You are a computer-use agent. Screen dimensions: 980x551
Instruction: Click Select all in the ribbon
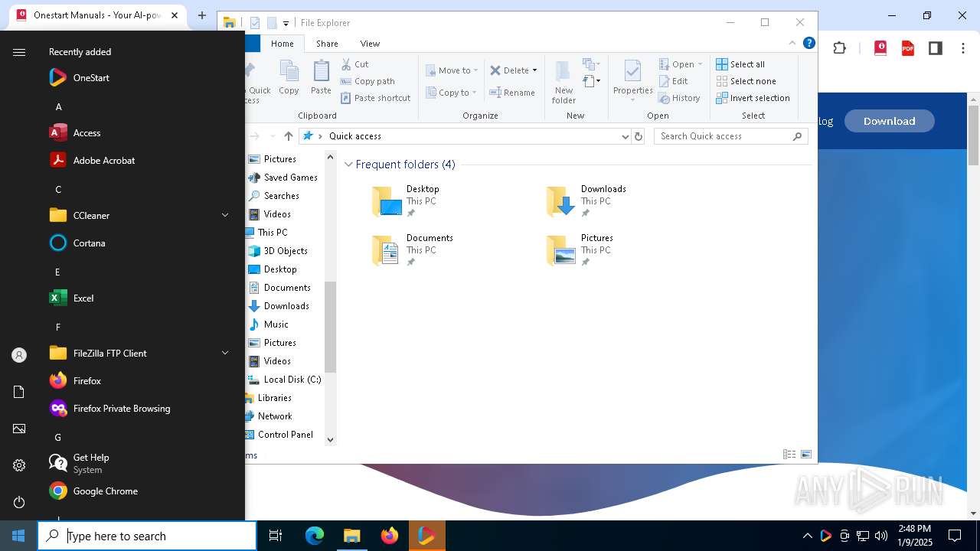click(740, 64)
